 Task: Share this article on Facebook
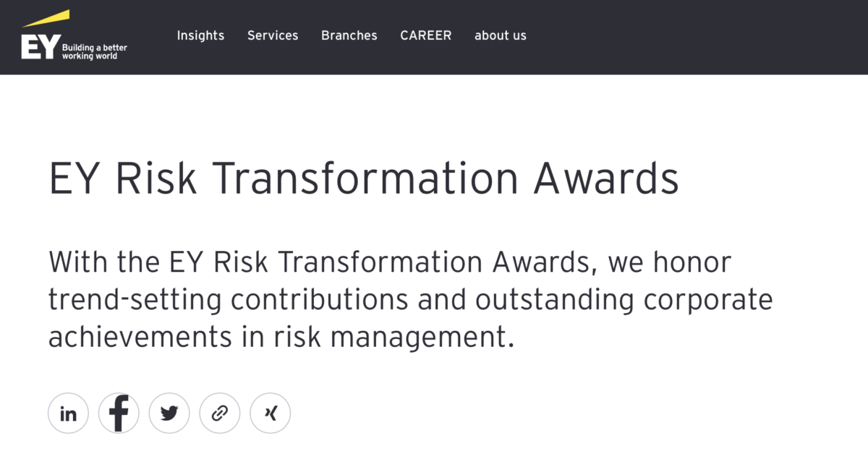tap(119, 413)
